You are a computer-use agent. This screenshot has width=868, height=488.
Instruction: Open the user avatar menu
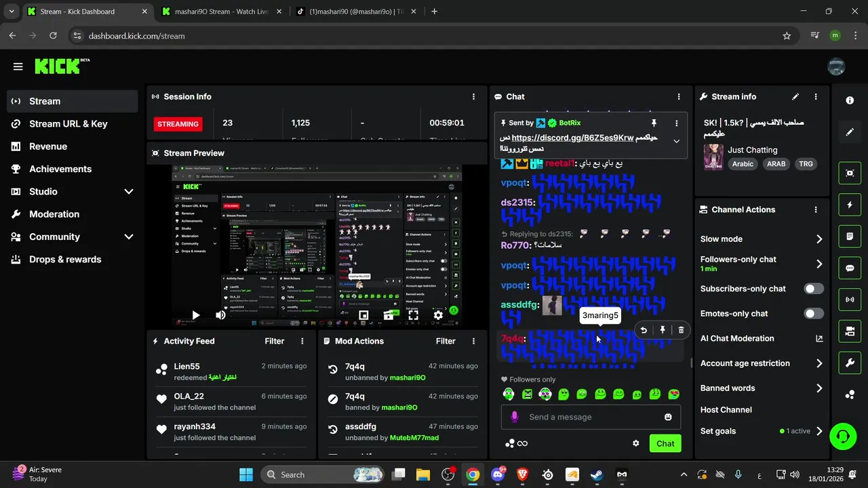(836, 66)
